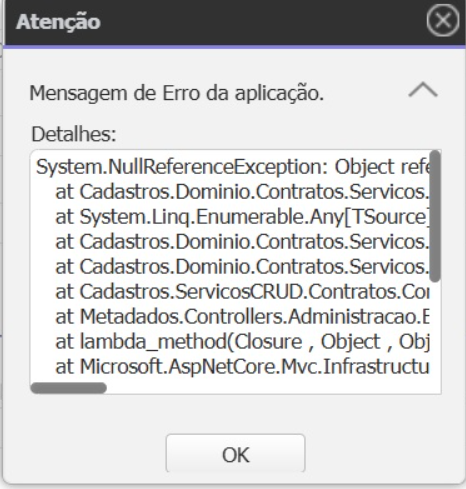Select Cadastros.Dominio line directly above System.Linq line
This screenshot has width=466, height=489.
coord(242,192)
